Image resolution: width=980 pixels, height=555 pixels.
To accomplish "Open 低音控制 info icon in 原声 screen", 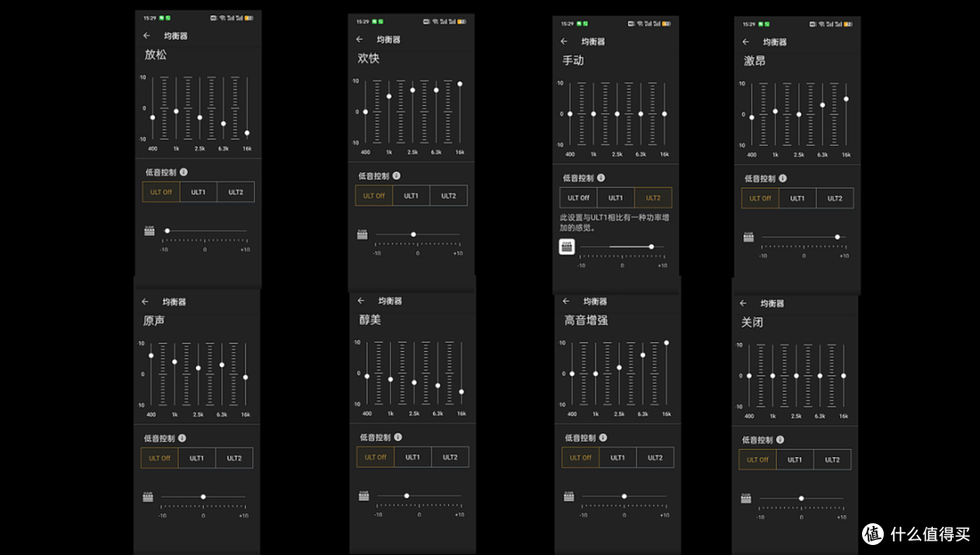I will [x=181, y=438].
